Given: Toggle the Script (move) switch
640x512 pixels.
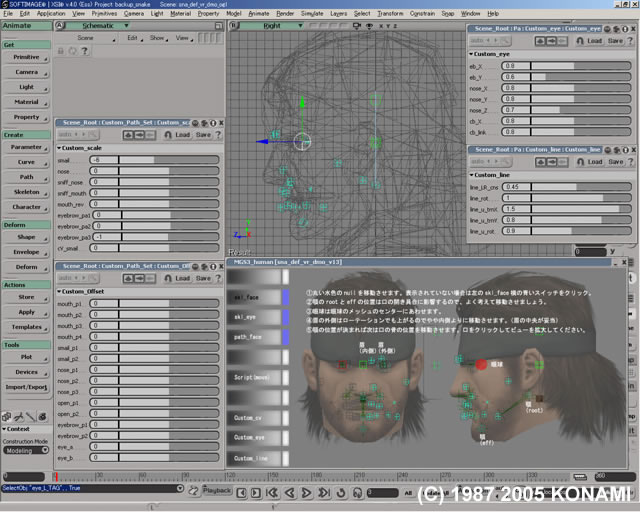Looking at the screenshot, I should coord(285,377).
